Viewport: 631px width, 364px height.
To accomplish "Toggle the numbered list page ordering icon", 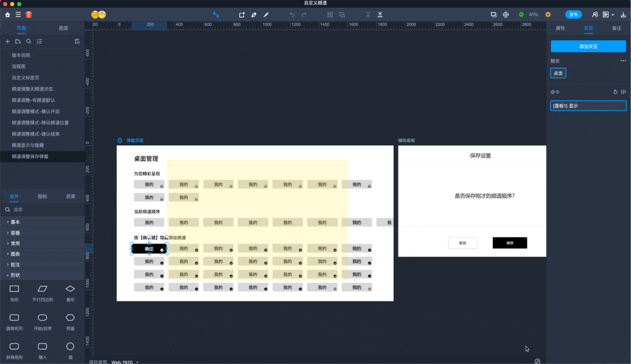I will pos(39,42).
